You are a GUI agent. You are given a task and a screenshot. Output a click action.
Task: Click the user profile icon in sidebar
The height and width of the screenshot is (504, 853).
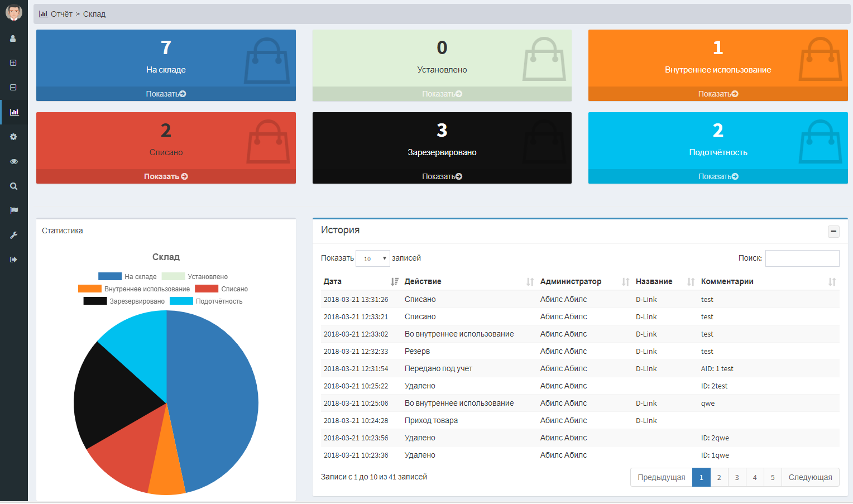click(13, 39)
